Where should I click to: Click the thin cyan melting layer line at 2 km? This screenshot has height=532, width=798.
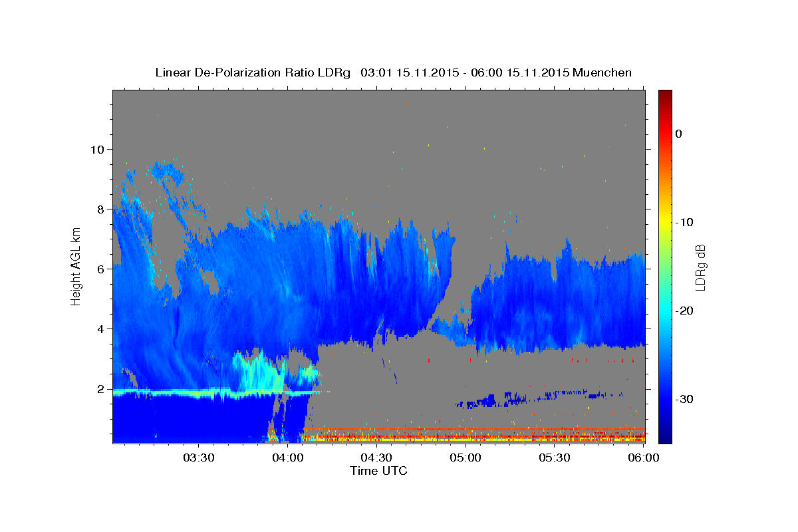click(213, 392)
